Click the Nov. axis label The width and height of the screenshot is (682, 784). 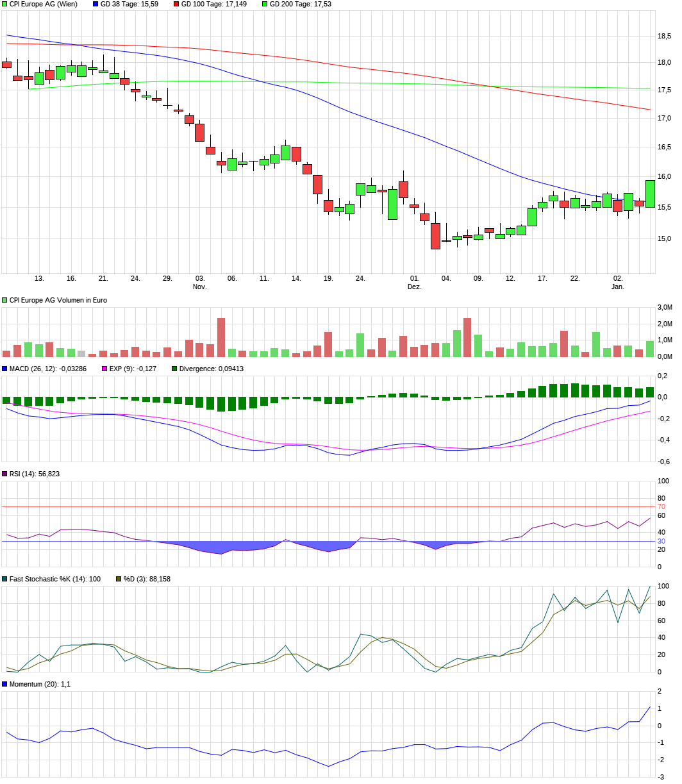coord(200,287)
